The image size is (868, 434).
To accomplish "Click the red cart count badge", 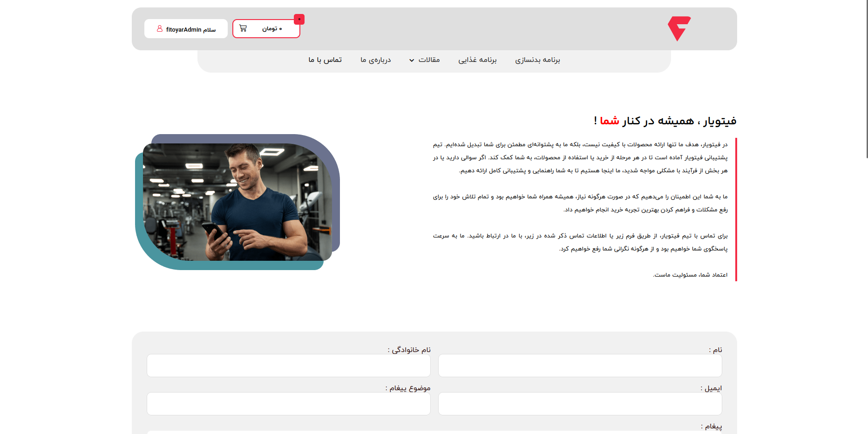I will [x=299, y=19].
